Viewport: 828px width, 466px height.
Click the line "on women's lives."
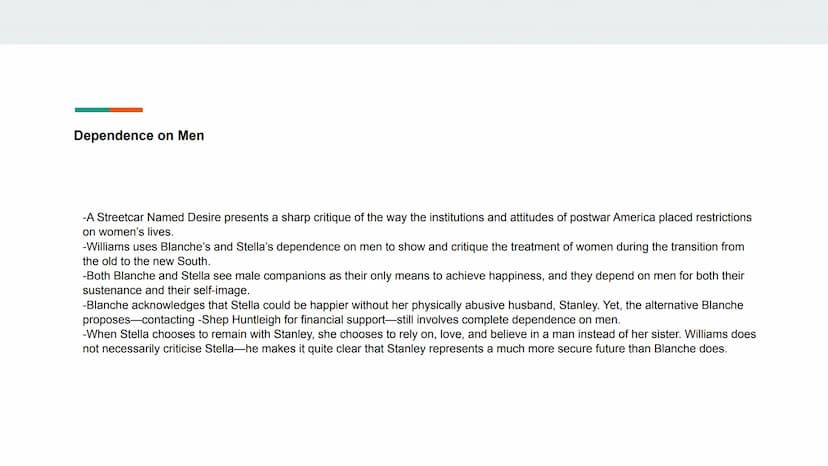pos(128,232)
